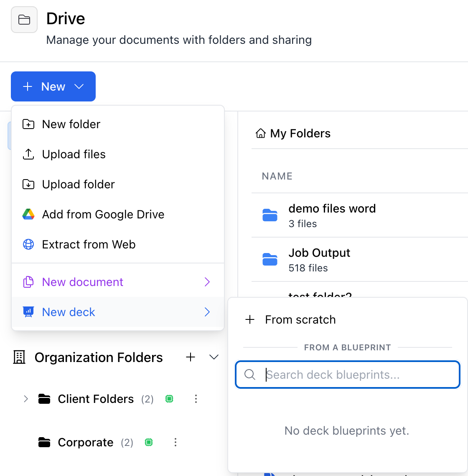Select the Client Folders tree item
This screenshot has height=476, width=468.
(x=96, y=399)
